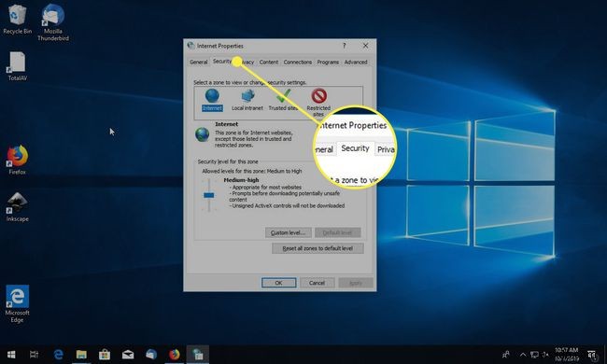Click the Default level button
The width and height of the screenshot is (607, 364).
point(337,232)
